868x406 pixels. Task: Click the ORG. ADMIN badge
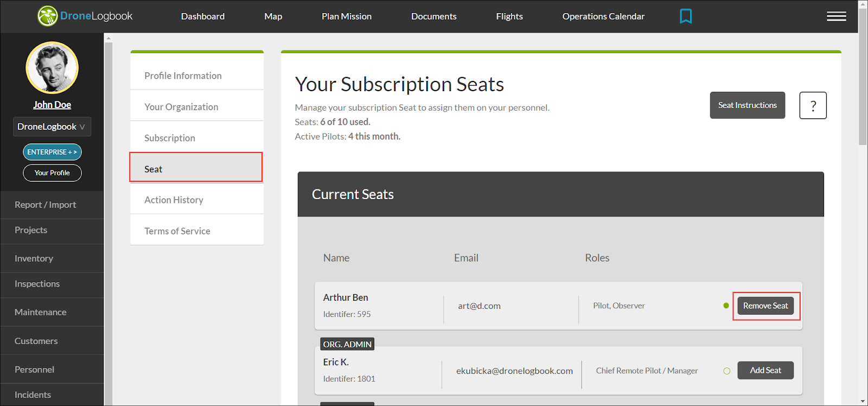pyautogui.click(x=347, y=344)
